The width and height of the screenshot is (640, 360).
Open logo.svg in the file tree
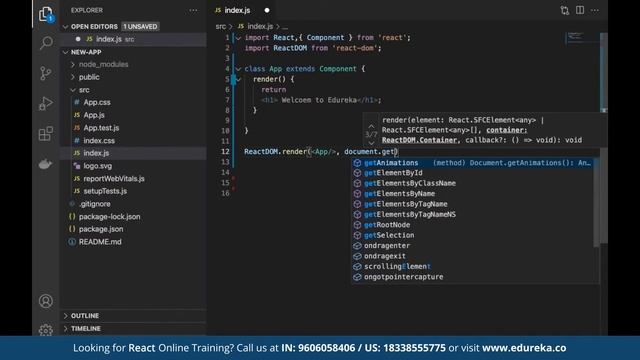(x=134, y=166)
